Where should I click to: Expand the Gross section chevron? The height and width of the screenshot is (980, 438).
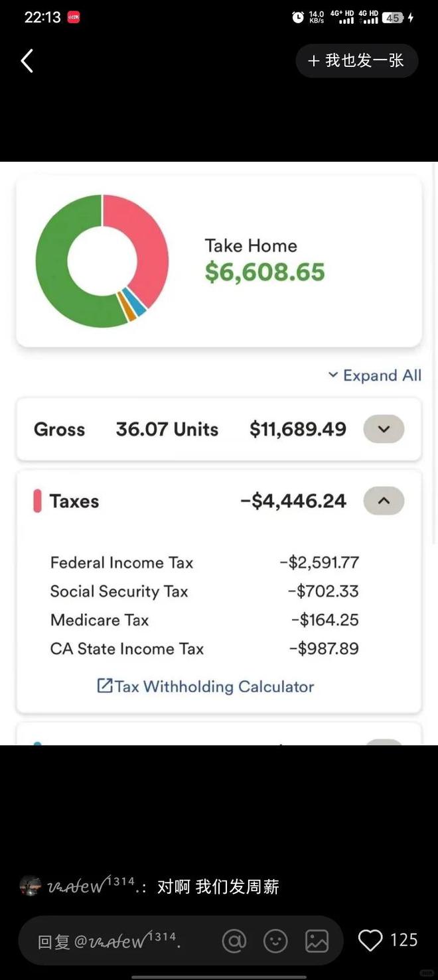(x=384, y=429)
